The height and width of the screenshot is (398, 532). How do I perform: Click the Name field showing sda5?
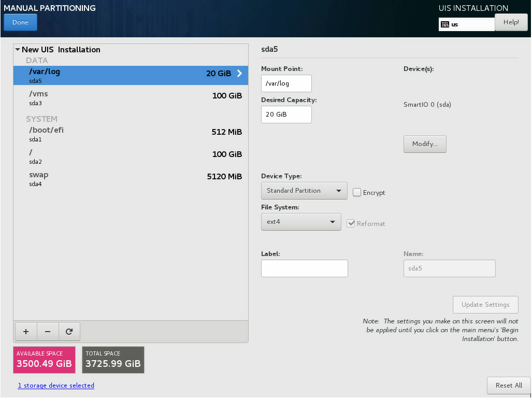[x=449, y=268]
